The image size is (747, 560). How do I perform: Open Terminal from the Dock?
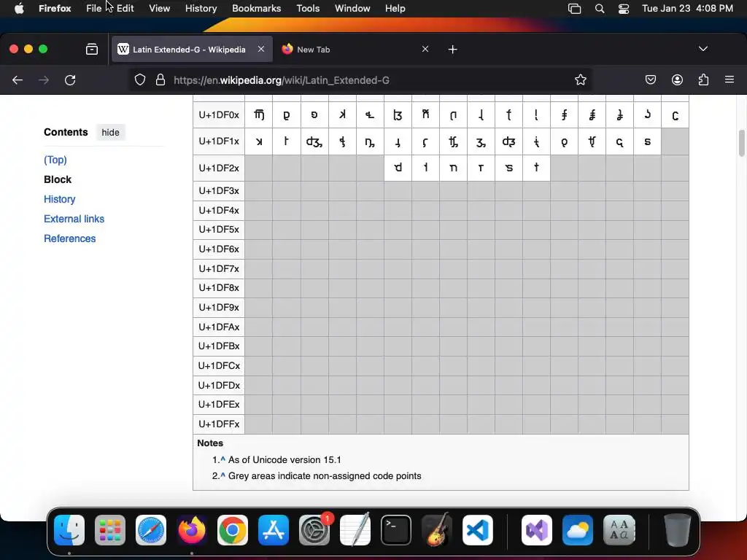tap(396, 530)
